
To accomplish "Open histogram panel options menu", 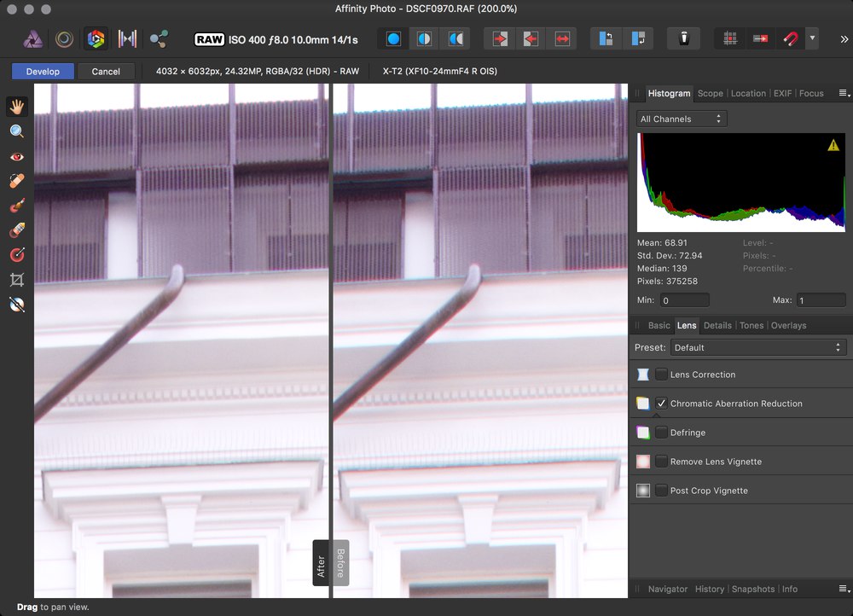I will (844, 93).
